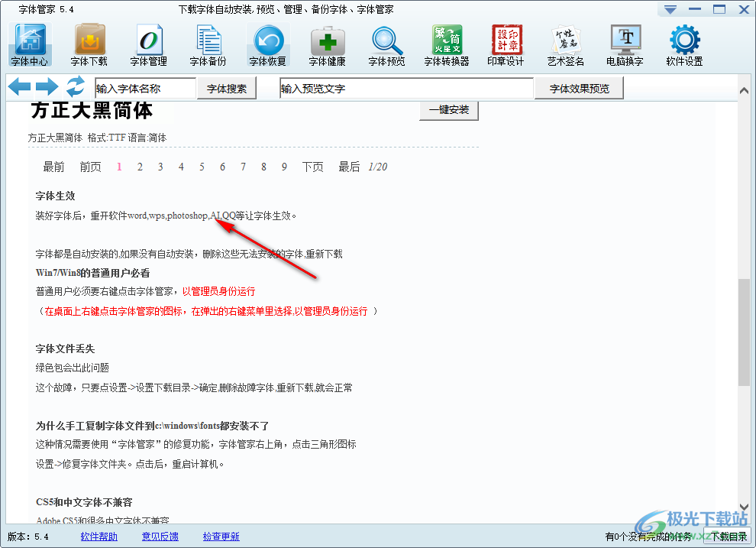The height and width of the screenshot is (548, 756).
Task: Click the back navigation arrow
Action: 19,86
